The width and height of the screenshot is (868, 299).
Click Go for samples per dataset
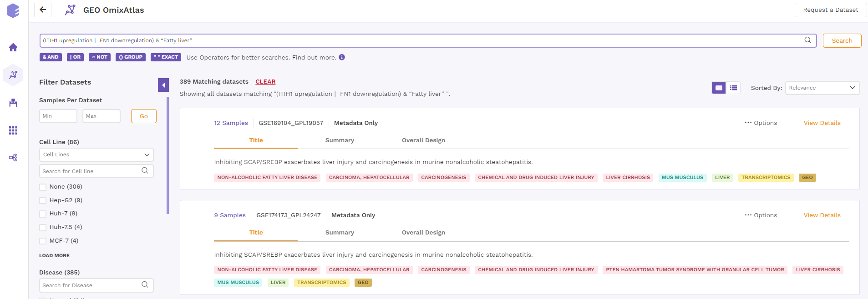[x=144, y=116]
